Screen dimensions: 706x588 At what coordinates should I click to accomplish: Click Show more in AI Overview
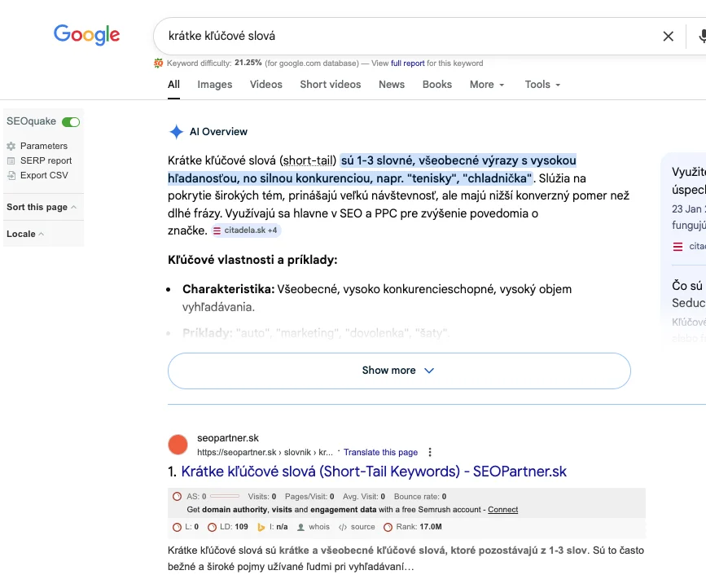tap(398, 371)
